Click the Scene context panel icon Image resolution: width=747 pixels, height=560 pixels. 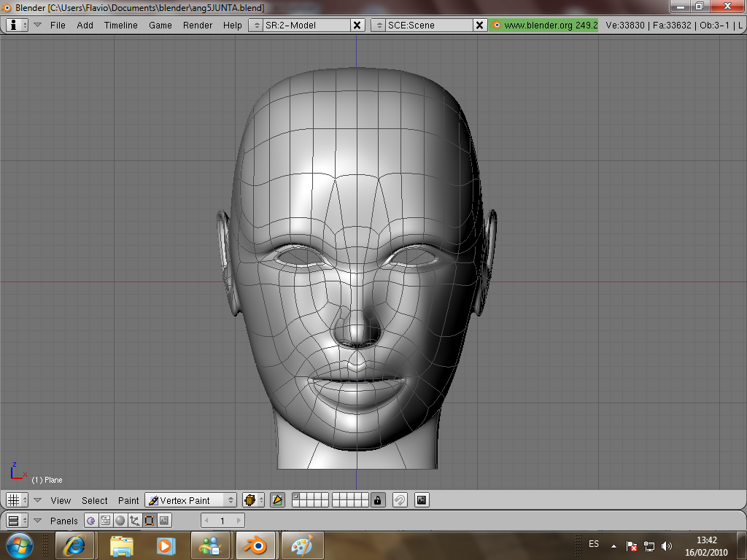coord(164,521)
